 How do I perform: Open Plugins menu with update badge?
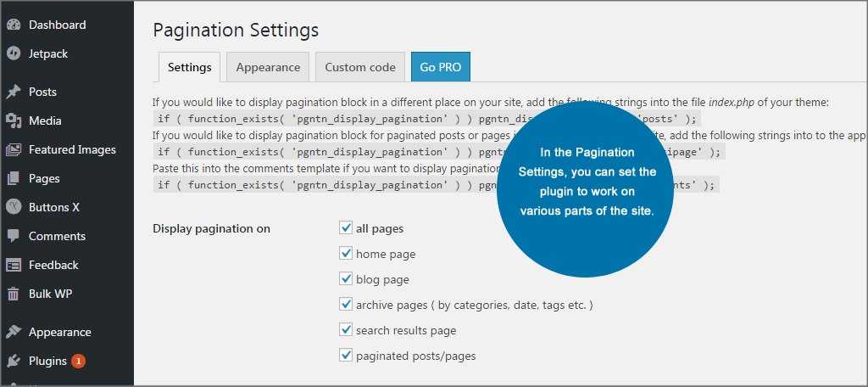[x=47, y=361]
